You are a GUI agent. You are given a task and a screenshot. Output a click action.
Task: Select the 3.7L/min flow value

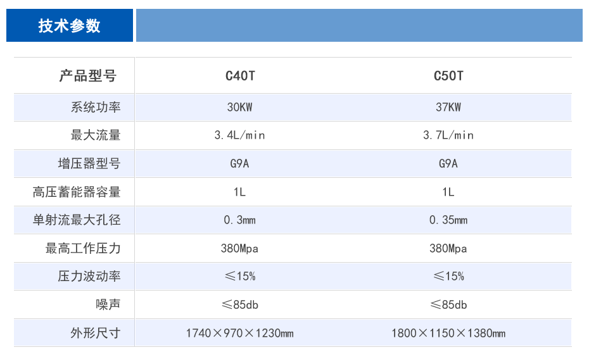(448, 135)
